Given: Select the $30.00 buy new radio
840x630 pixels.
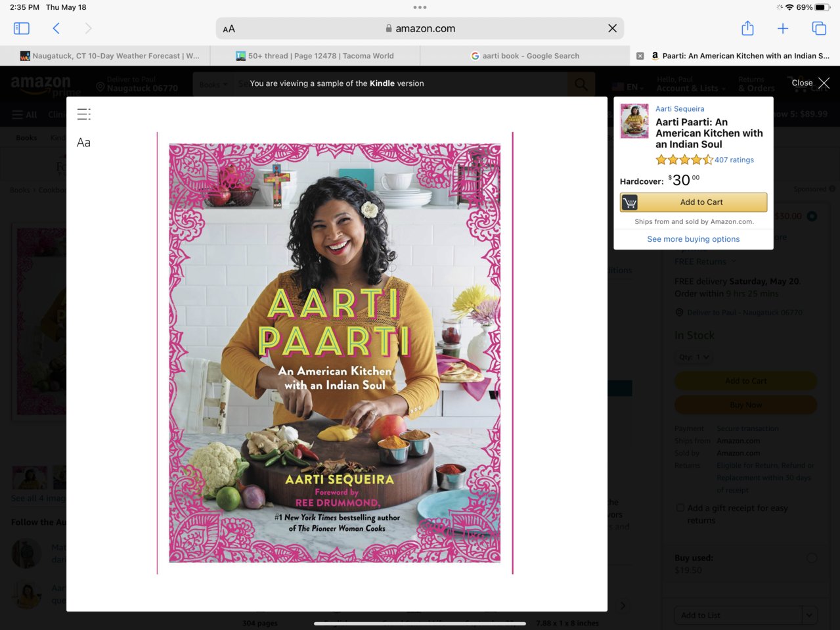Looking at the screenshot, I should 812,216.
